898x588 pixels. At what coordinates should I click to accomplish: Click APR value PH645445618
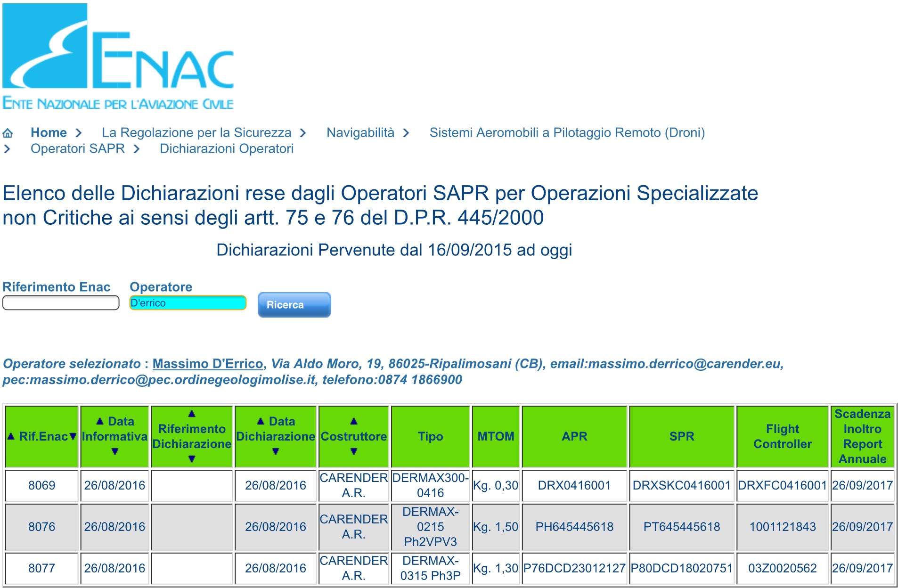tap(574, 527)
